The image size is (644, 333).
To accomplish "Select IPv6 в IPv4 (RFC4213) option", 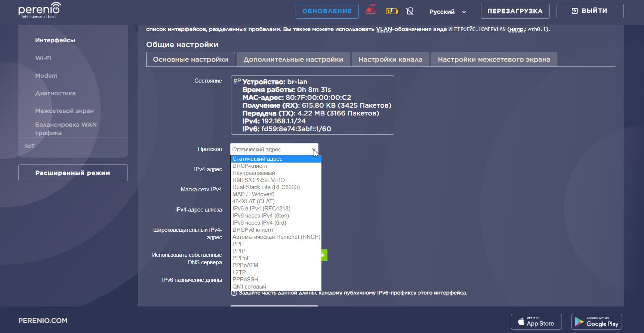I will [276, 209].
